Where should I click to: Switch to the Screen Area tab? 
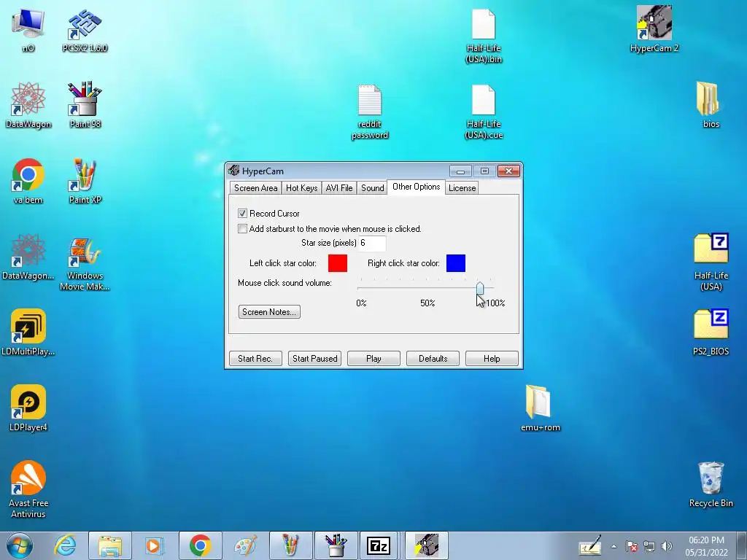pyautogui.click(x=255, y=187)
